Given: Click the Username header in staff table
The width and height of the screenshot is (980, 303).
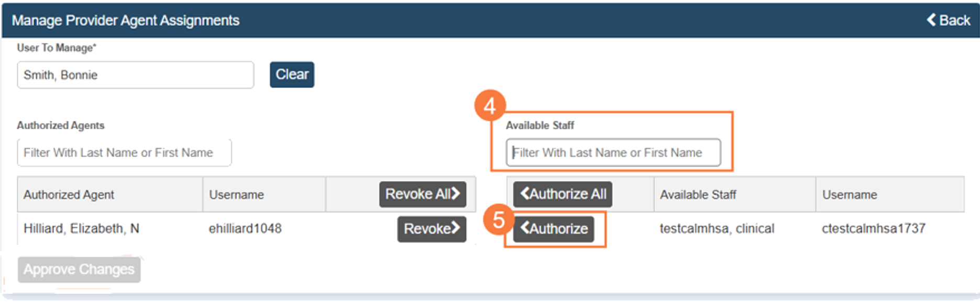Looking at the screenshot, I should (849, 195).
